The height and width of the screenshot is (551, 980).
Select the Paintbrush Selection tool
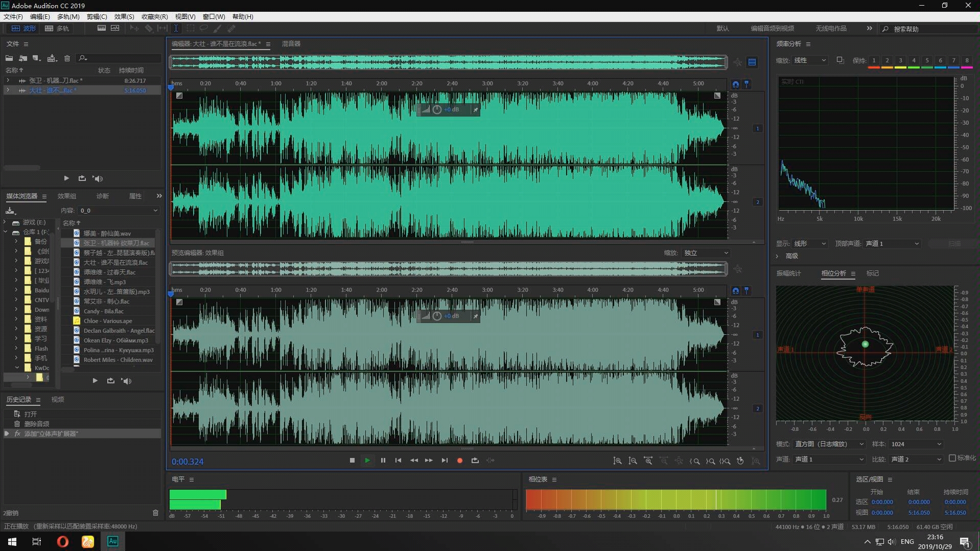[218, 29]
